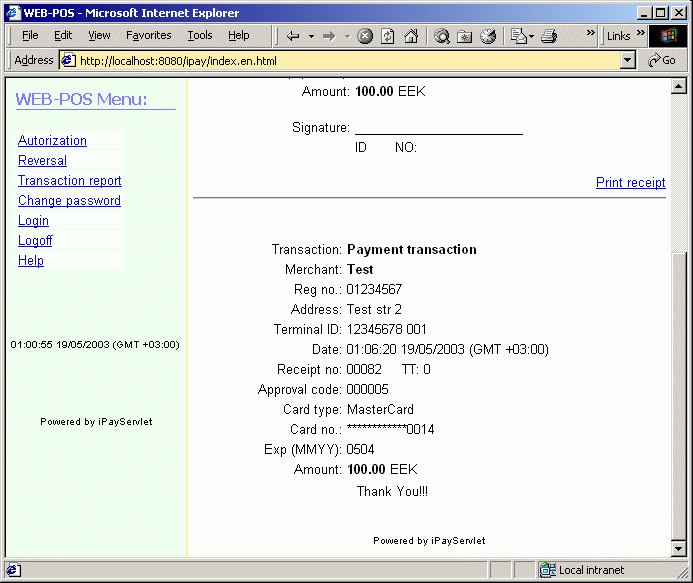Click the Receipt no value 00082
This screenshot has width=693, height=583.
coord(364,370)
